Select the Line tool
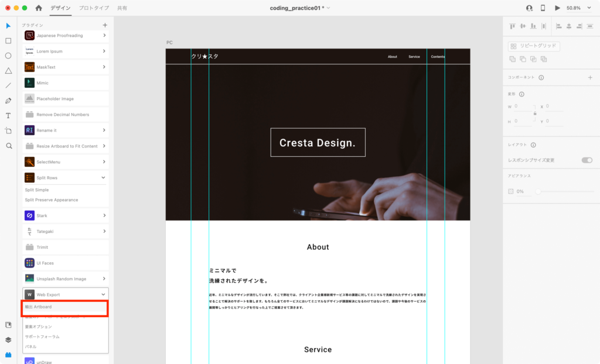Image resolution: width=600 pixels, height=364 pixels. (8, 85)
